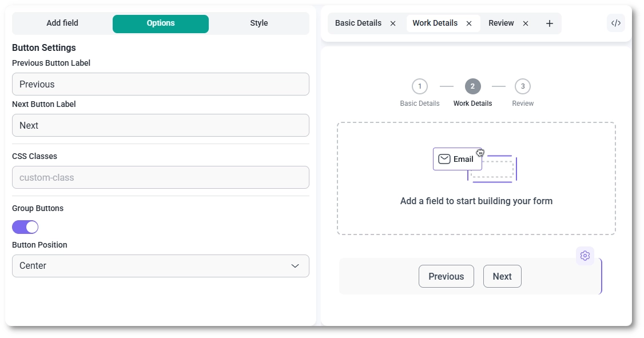Go to step 1 circle in progress indicator
Screen dimensions: 644x338
419,86
